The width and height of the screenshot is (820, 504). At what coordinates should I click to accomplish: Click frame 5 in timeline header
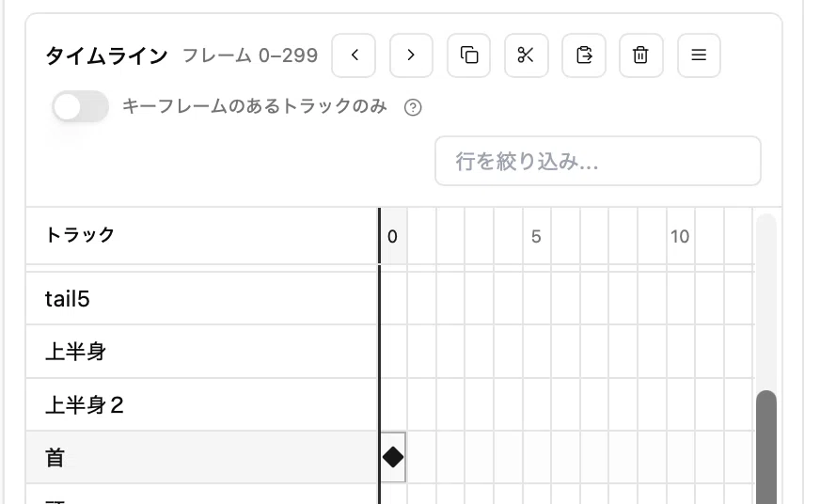(536, 236)
